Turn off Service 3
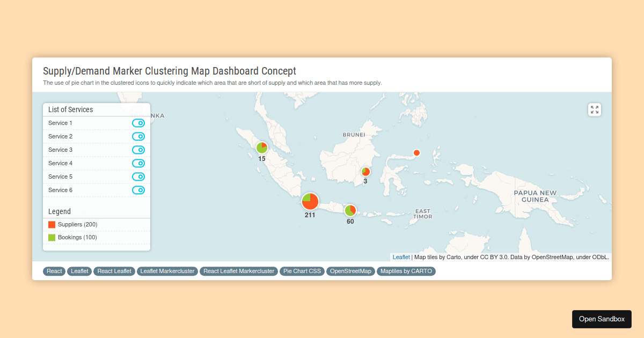 pos(138,150)
